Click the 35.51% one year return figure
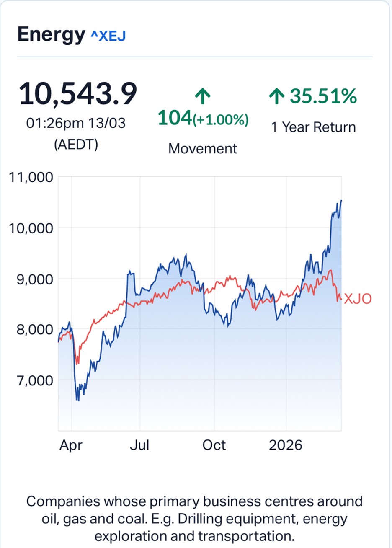Screen dimensions: 392x548 323,96
